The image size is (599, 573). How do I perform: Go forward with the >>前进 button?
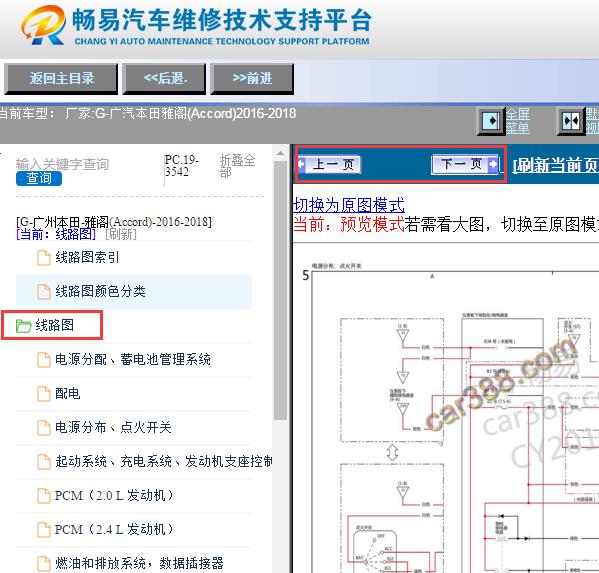tap(252, 79)
